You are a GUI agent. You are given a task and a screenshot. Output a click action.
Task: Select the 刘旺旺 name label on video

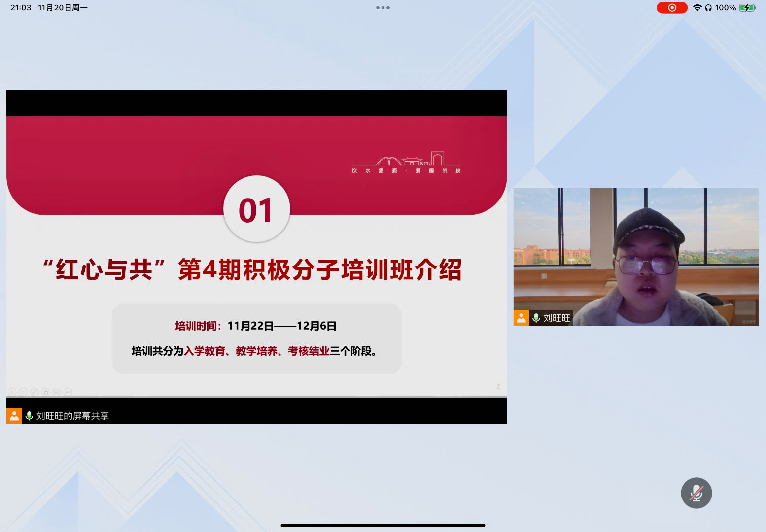pyautogui.click(x=557, y=318)
